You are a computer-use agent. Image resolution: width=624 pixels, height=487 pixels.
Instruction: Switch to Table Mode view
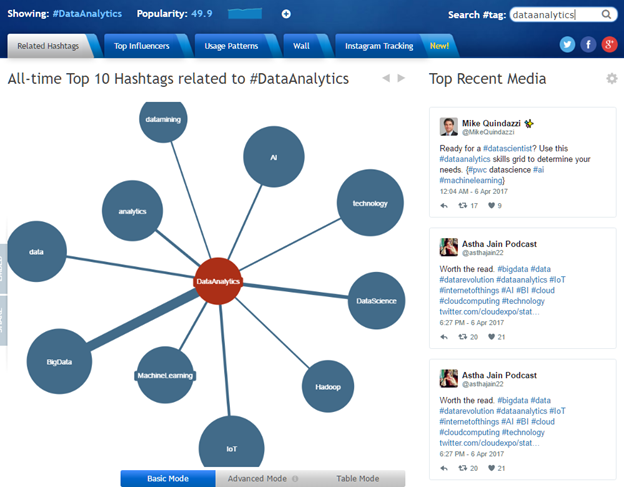pyautogui.click(x=357, y=479)
